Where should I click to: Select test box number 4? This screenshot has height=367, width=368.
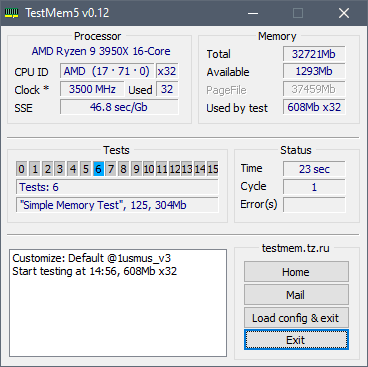tap(73, 169)
